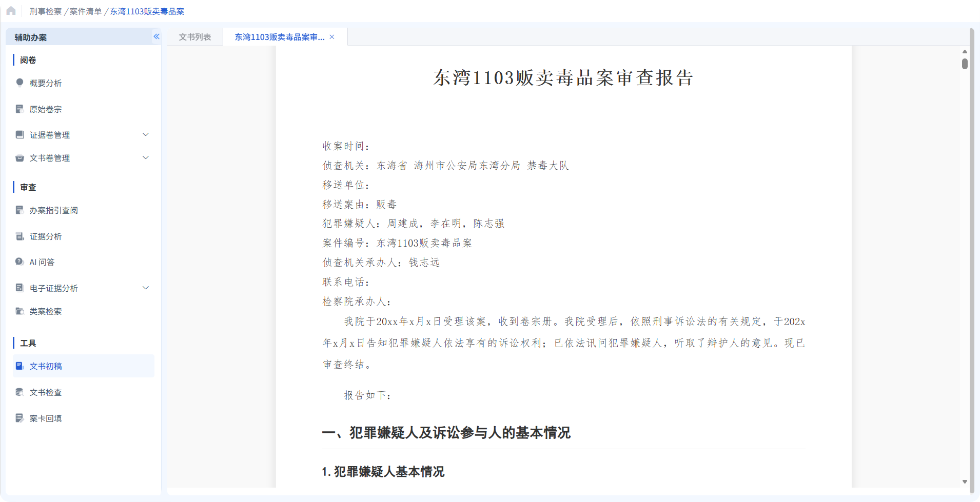Click the 案卡回填 icon
980x502 pixels.
[x=19, y=418]
